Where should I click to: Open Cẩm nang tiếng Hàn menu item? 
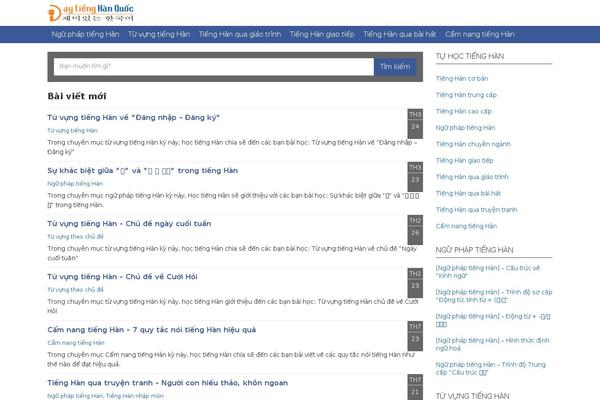coord(479,34)
